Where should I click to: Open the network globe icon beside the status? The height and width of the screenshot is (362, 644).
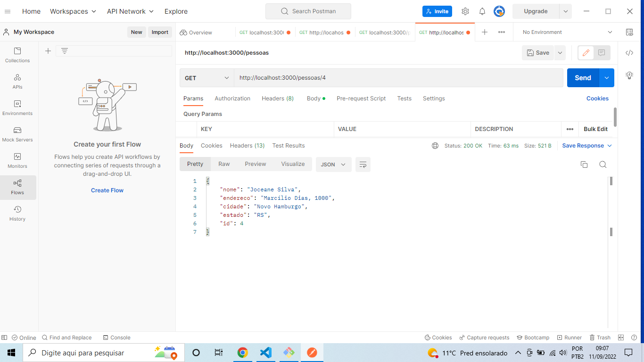pyautogui.click(x=435, y=146)
